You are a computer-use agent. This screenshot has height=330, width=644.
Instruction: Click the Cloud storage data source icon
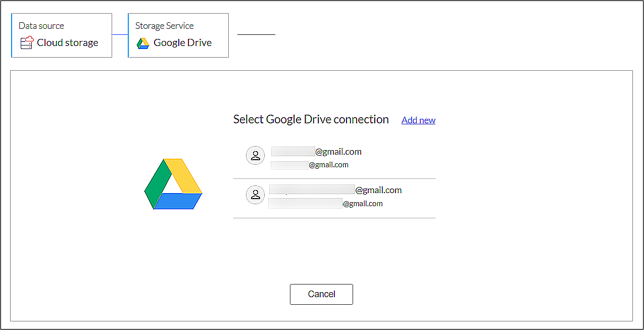[x=27, y=43]
